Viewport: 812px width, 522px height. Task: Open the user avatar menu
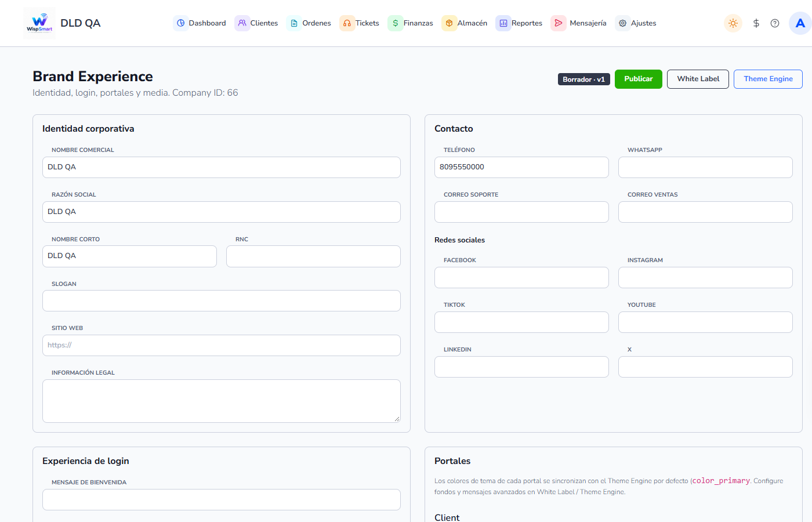[x=800, y=23]
